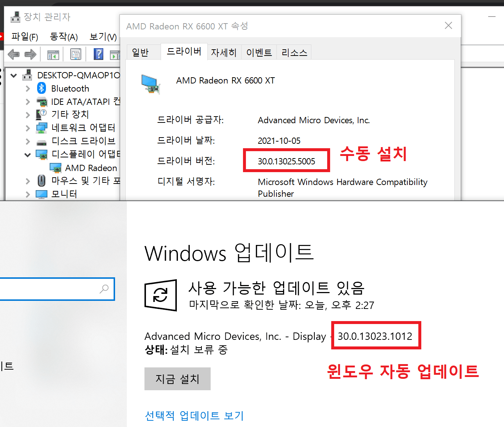
Task: Click the other devices question-mark icon
Action: (x=41, y=114)
